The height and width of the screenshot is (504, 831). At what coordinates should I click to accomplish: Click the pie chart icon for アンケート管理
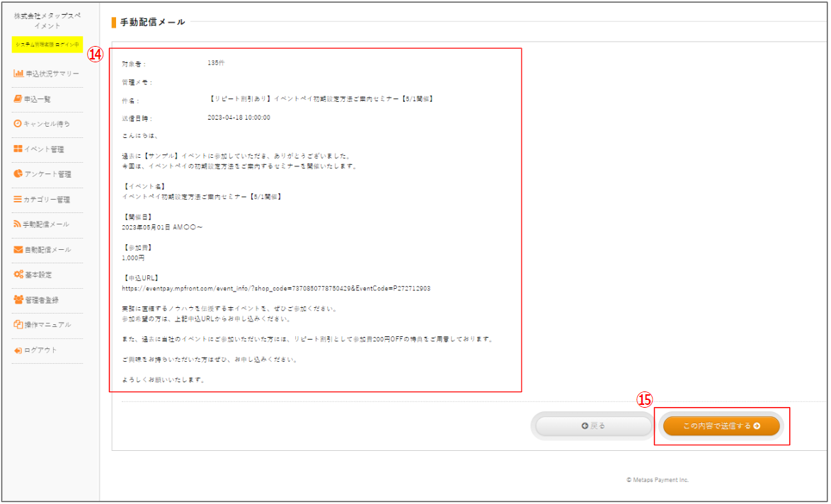pyautogui.click(x=18, y=174)
